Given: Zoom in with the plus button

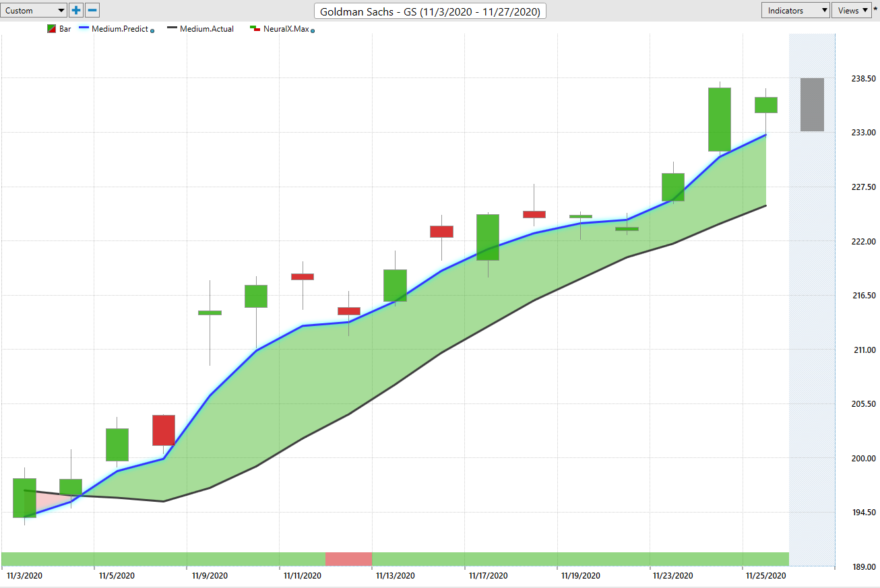Looking at the screenshot, I should click(76, 11).
